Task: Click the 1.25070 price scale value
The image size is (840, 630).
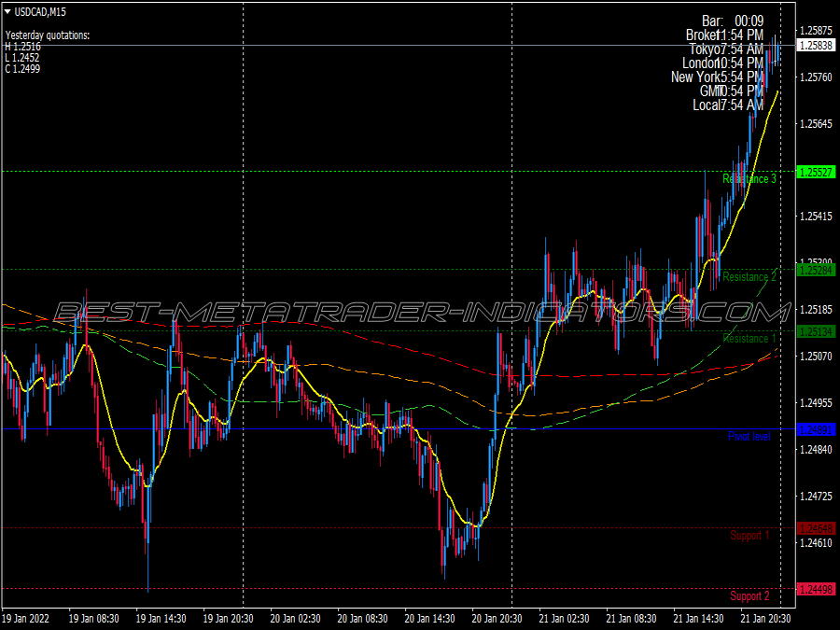Action: (x=816, y=357)
